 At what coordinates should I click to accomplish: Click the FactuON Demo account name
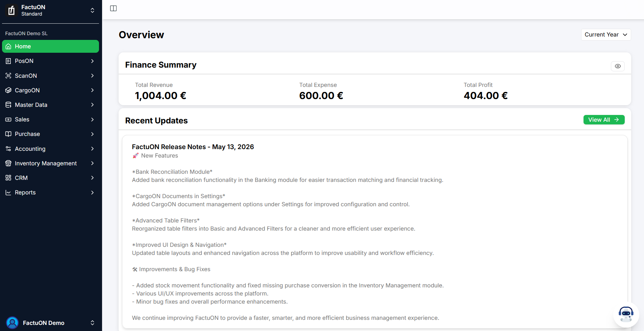pyautogui.click(x=44, y=323)
